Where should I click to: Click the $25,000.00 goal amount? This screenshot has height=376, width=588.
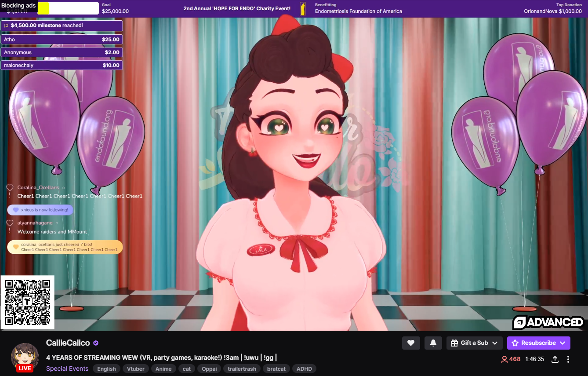tap(115, 11)
